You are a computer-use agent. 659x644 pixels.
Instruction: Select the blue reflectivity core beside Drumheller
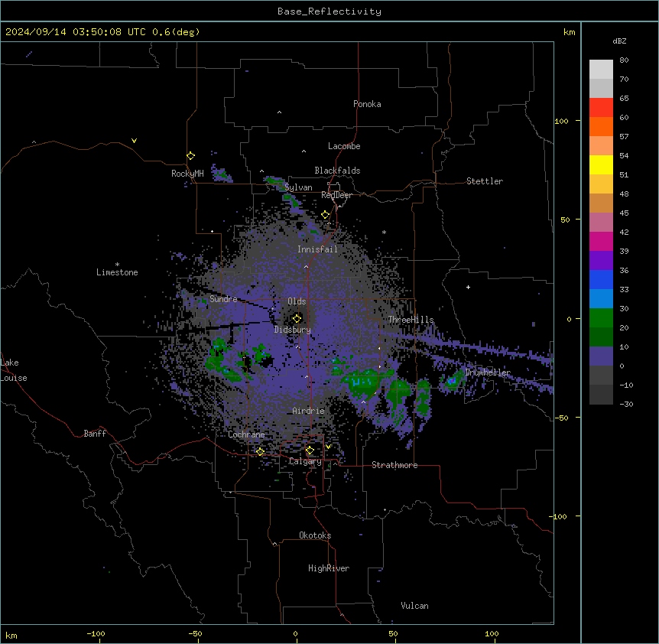452,380
